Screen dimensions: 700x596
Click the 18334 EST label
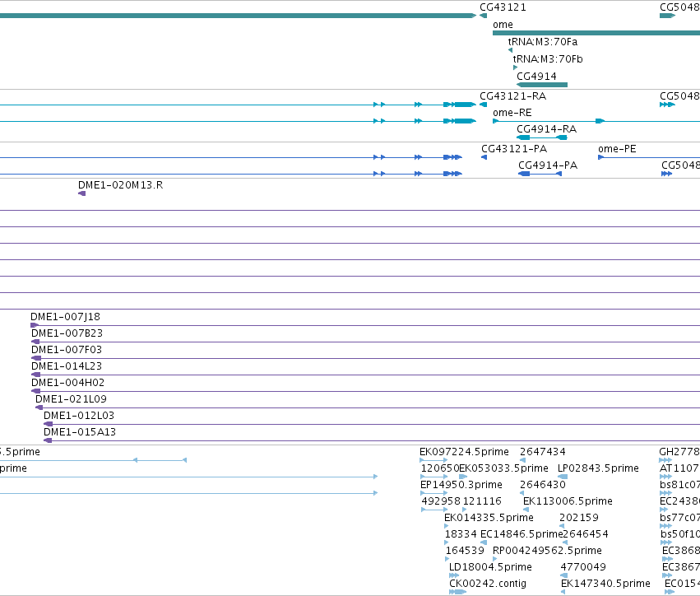click(x=461, y=534)
